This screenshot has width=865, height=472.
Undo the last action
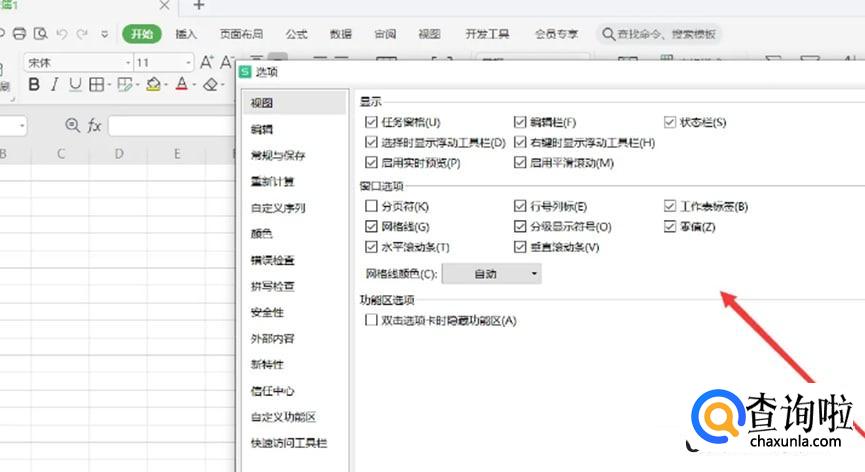tap(62, 34)
